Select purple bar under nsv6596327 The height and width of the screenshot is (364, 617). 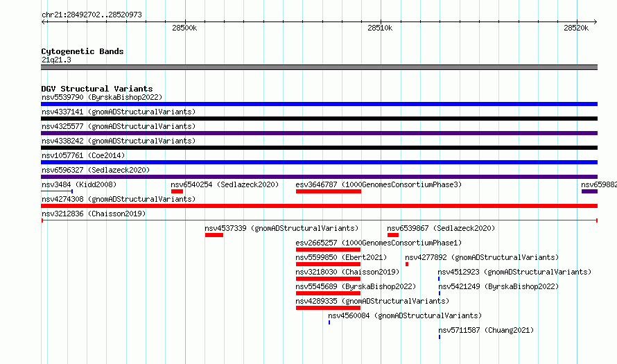[319, 177]
